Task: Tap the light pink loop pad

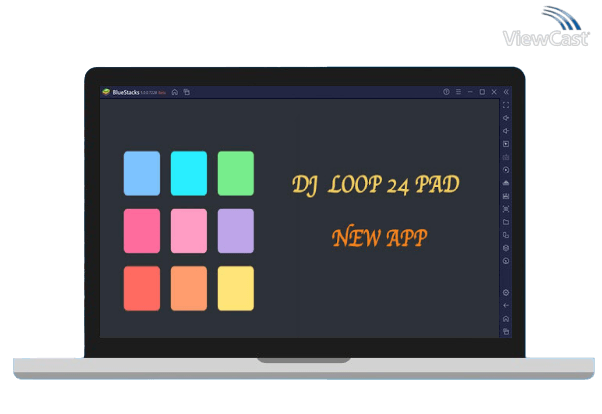Action: pos(189,231)
